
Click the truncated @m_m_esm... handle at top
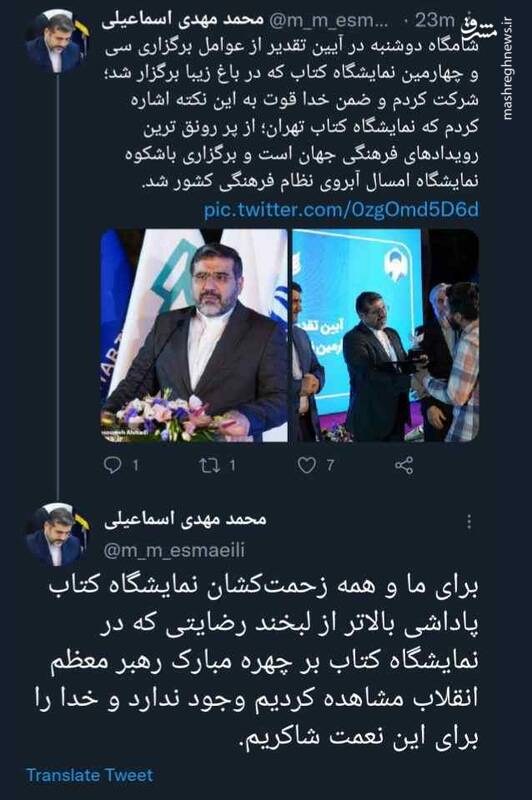tap(328, 21)
